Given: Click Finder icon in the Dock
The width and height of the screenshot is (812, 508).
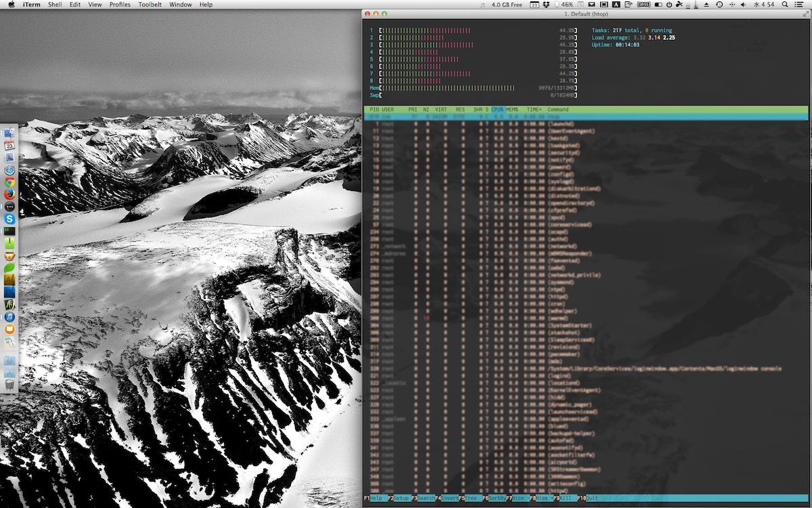Looking at the screenshot, I should click(x=9, y=133).
